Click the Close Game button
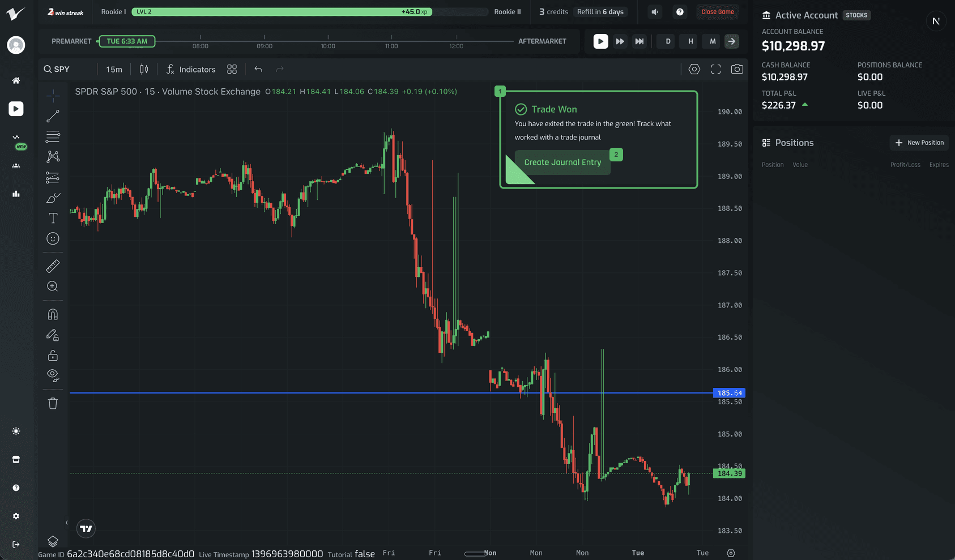Image resolution: width=955 pixels, height=560 pixels. (x=718, y=12)
